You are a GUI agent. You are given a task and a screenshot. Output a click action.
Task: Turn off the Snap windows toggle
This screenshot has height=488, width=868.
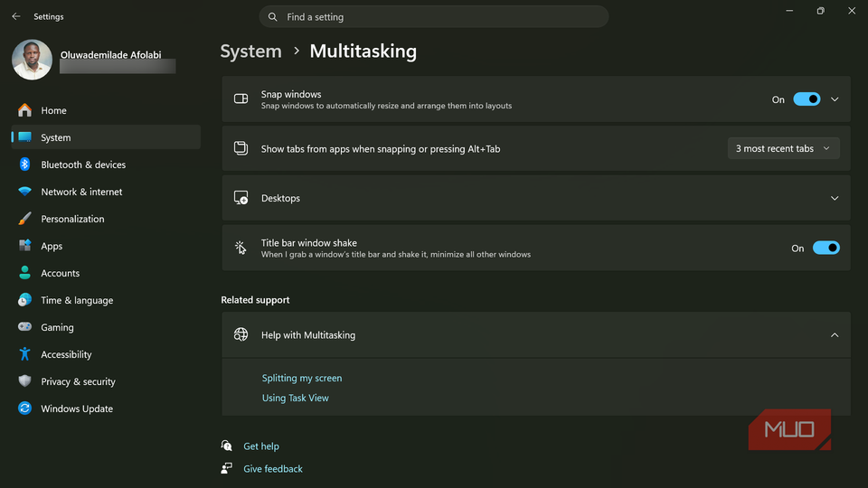coord(807,99)
